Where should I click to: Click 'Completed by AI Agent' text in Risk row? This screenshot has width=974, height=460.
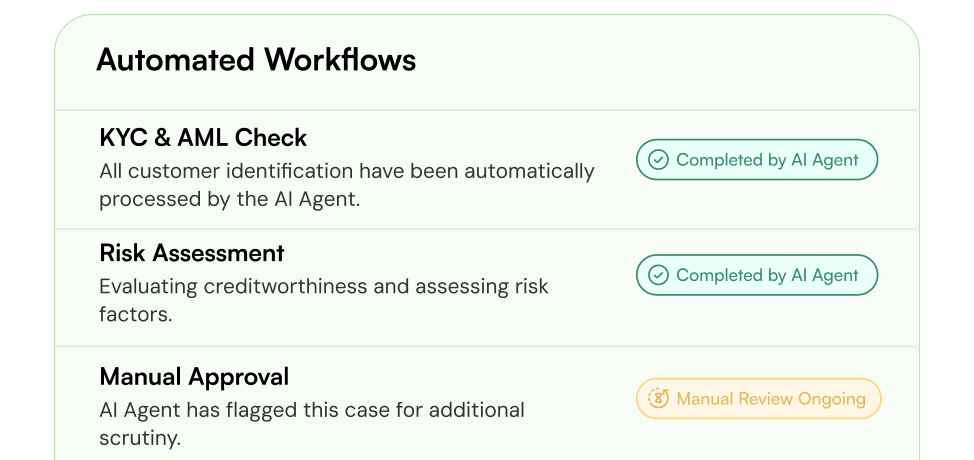click(767, 275)
